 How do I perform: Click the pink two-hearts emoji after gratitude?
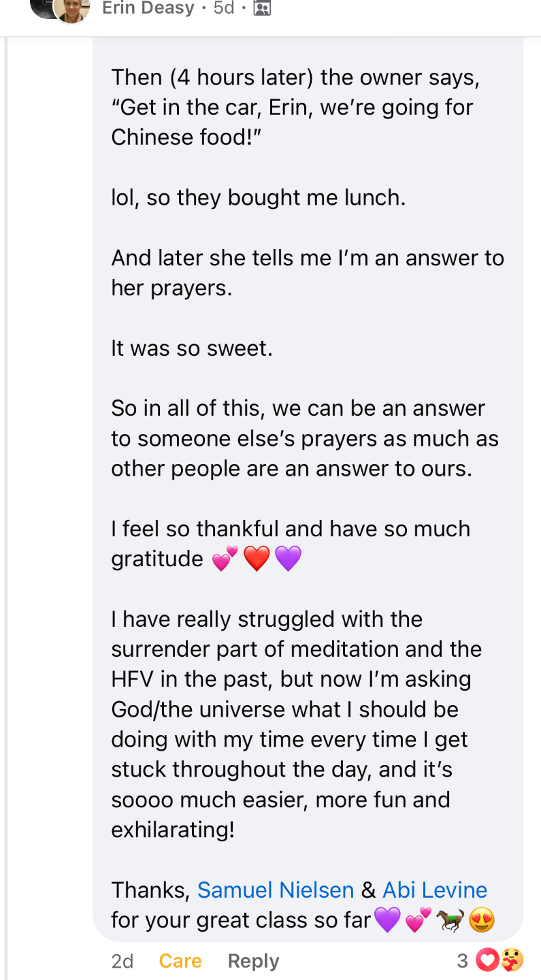click(225, 559)
